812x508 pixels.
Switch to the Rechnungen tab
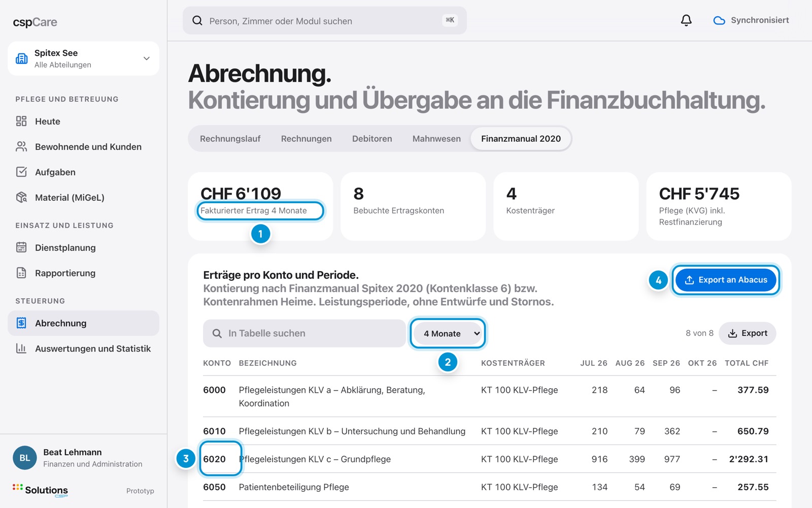coord(307,139)
